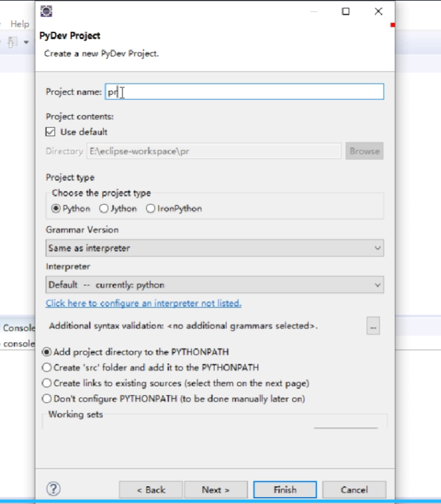Select the Jython project type
This screenshot has height=504, width=441.
[103, 209]
